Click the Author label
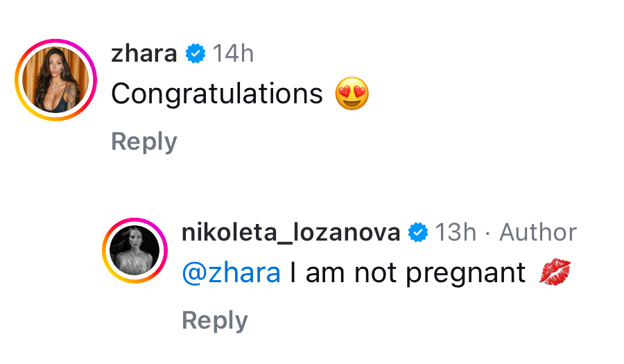Viewport: 624px width, 364px height. tap(537, 232)
